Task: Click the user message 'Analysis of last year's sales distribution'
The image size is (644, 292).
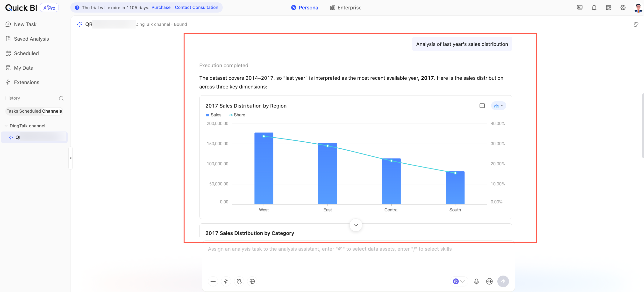Action: 462,44
